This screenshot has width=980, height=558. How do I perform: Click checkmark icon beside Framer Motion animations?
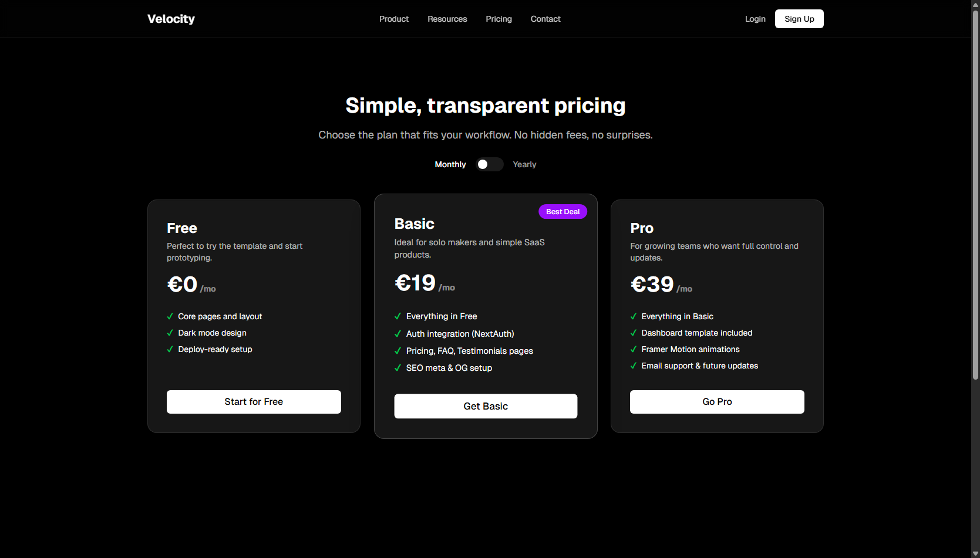(633, 349)
